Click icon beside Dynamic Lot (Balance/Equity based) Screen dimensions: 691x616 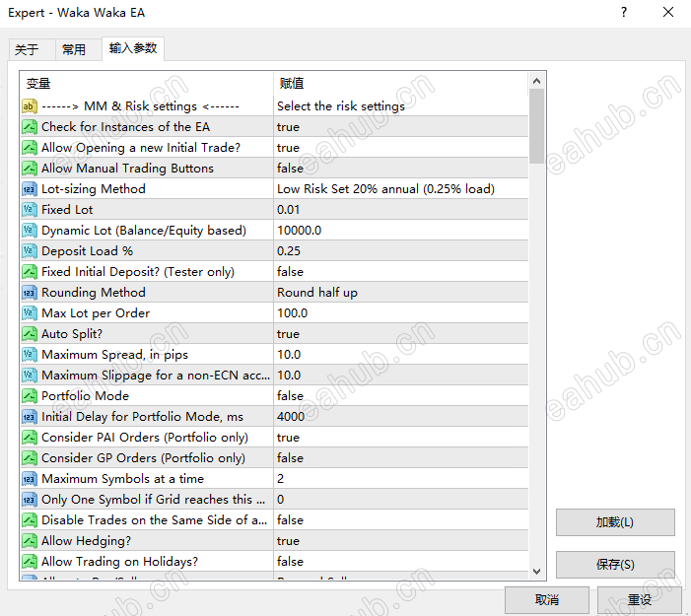tap(30, 231)
